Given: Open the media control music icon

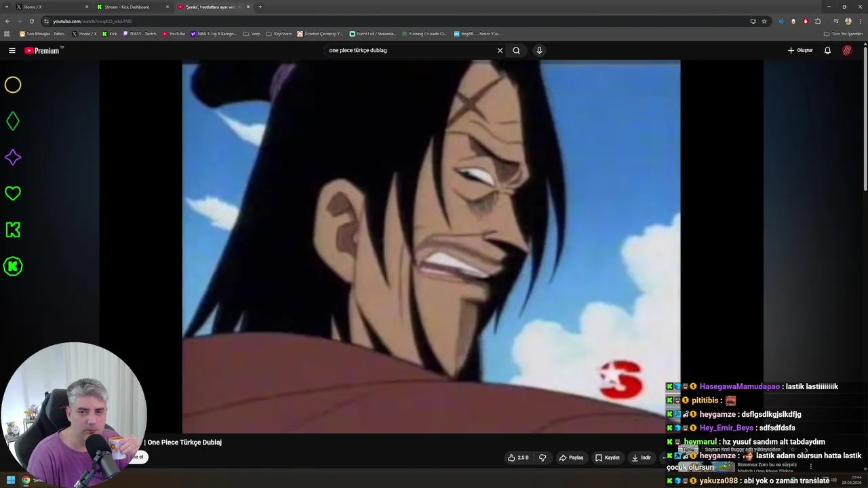Looking at the screenshot, I should [836, 21].
